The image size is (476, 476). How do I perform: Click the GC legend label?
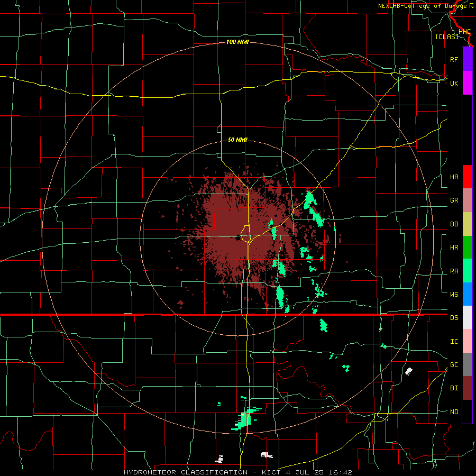[454, 364]
